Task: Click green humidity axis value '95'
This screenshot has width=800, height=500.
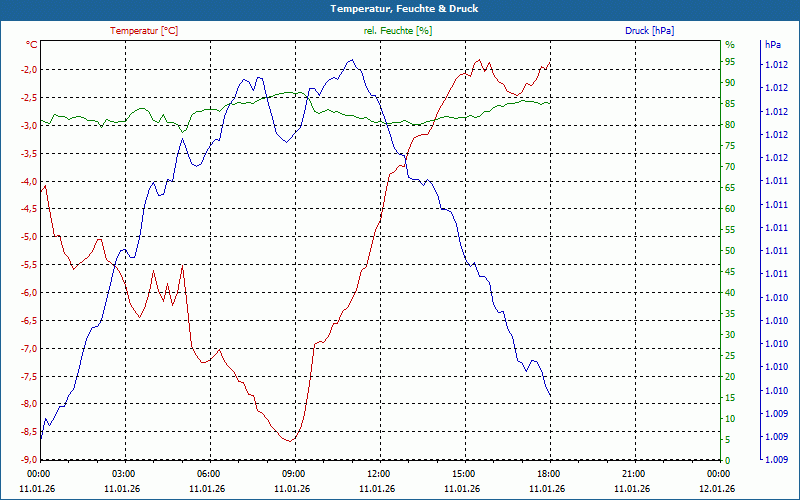Action: tap(730, 62)
